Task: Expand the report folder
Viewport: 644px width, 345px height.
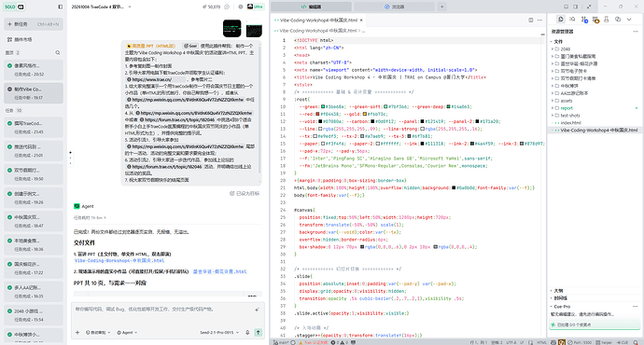Action: click(x=567, y=108)
